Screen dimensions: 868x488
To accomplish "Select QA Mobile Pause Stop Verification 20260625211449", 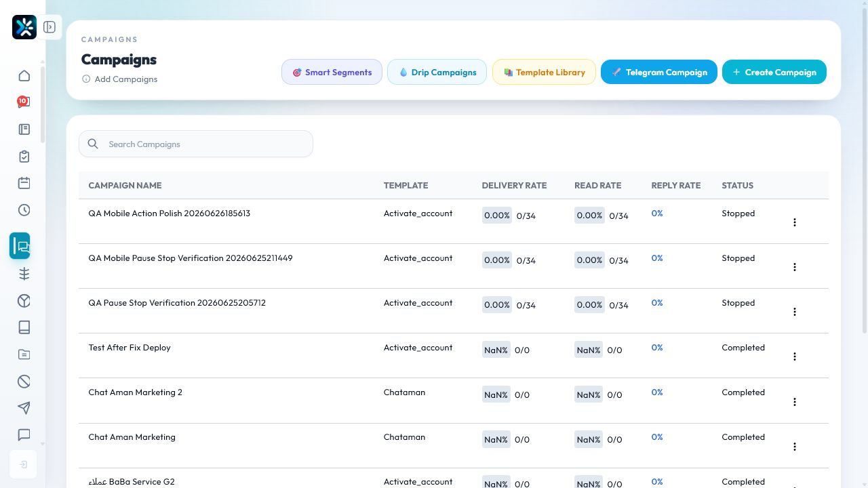I will pyautogui.click(x=191, y=258).
